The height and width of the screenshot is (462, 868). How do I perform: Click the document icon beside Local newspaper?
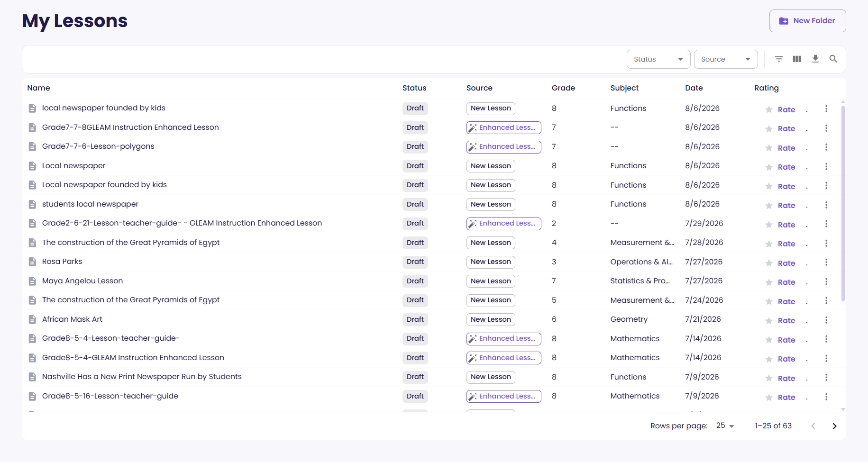point(32,166)
